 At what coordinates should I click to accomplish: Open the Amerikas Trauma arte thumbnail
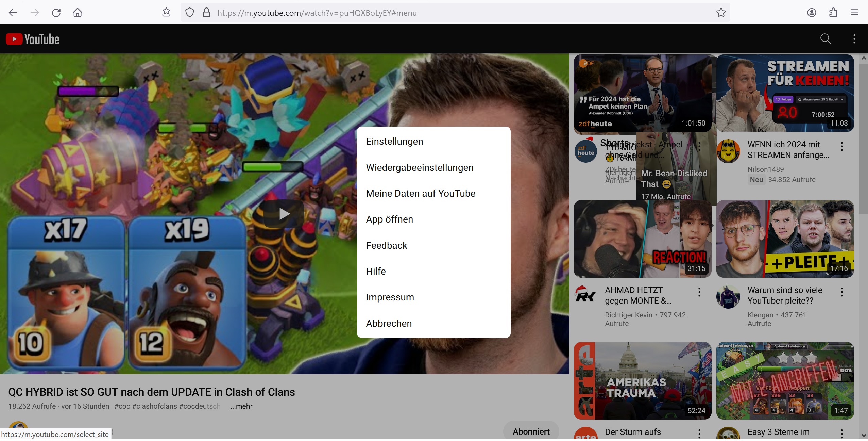[642, 380]
